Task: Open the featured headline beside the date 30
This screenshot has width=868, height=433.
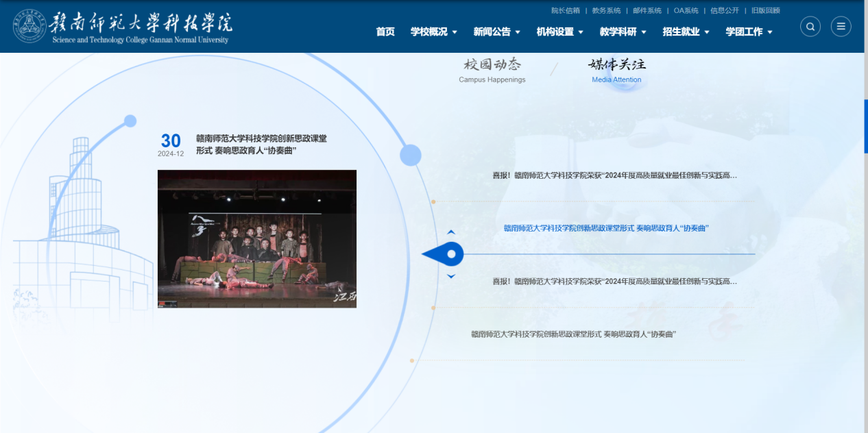Action: click(x=261, y=145)
